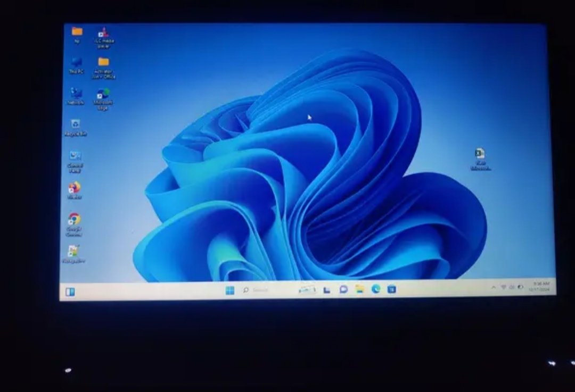
Task: Open Microsoft Store from the taskbar
Action: point(391,289)
